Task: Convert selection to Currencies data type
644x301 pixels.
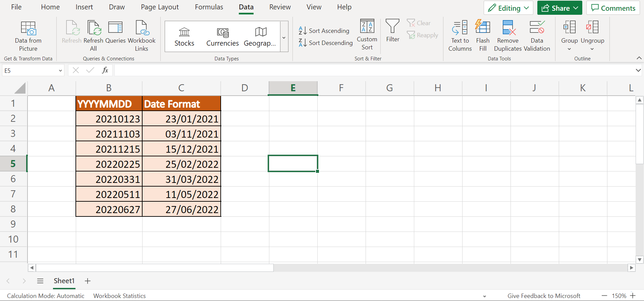Action: point(222,37)
